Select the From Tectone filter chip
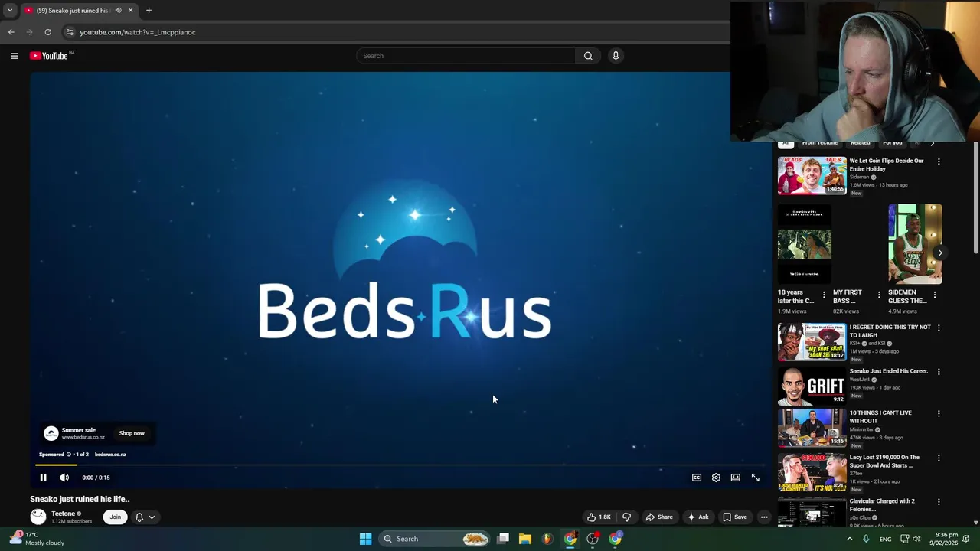This screenshot has width=980, height=551. pyautogui.click(x=820, y=143)
